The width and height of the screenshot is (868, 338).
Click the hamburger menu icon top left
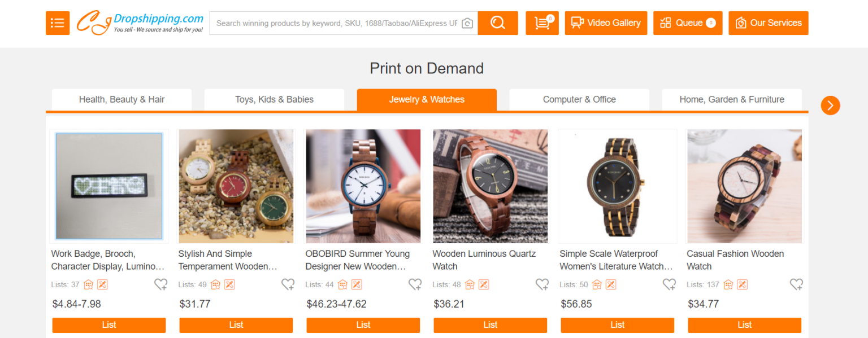pos(57,23)
